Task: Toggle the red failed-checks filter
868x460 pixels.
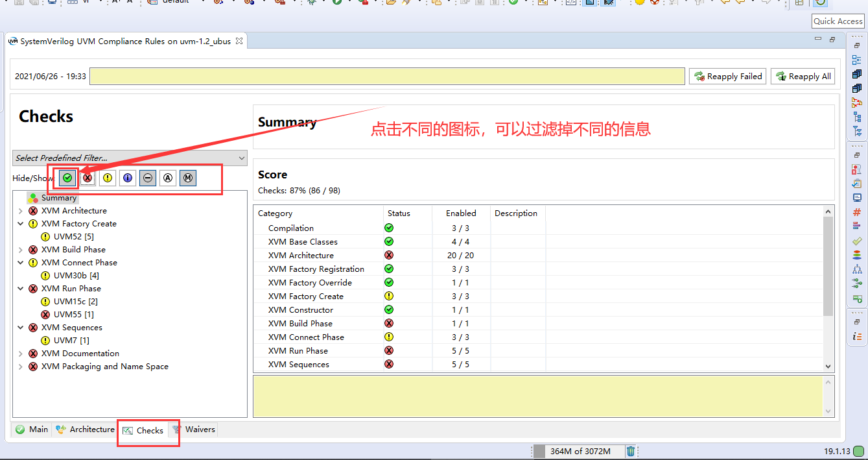Action: (x=87, y=178)
